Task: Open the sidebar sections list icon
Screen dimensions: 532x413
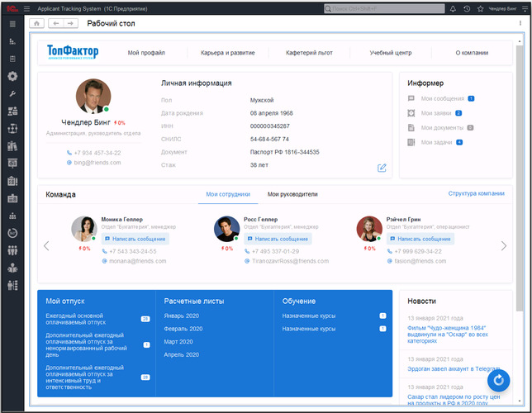Action: [x=12, y=24]
